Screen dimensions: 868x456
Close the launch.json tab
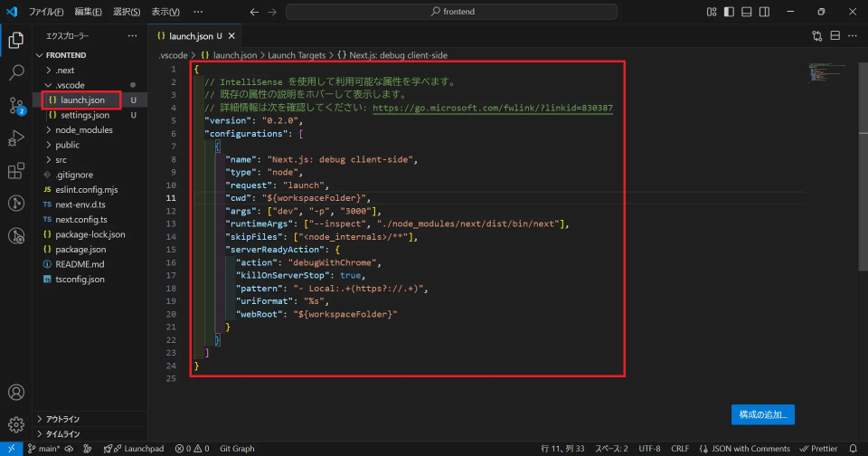point(231,36)
